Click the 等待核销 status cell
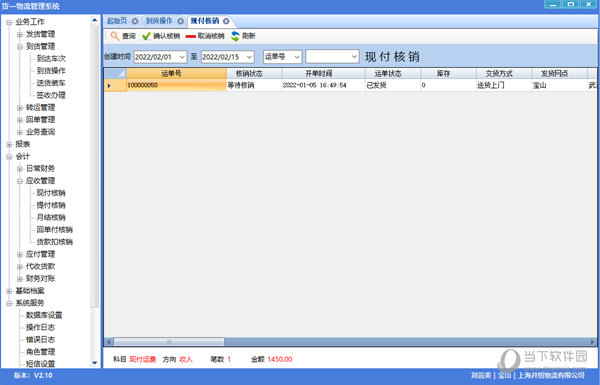The image size is (600, 385). [x=254, y=85]
